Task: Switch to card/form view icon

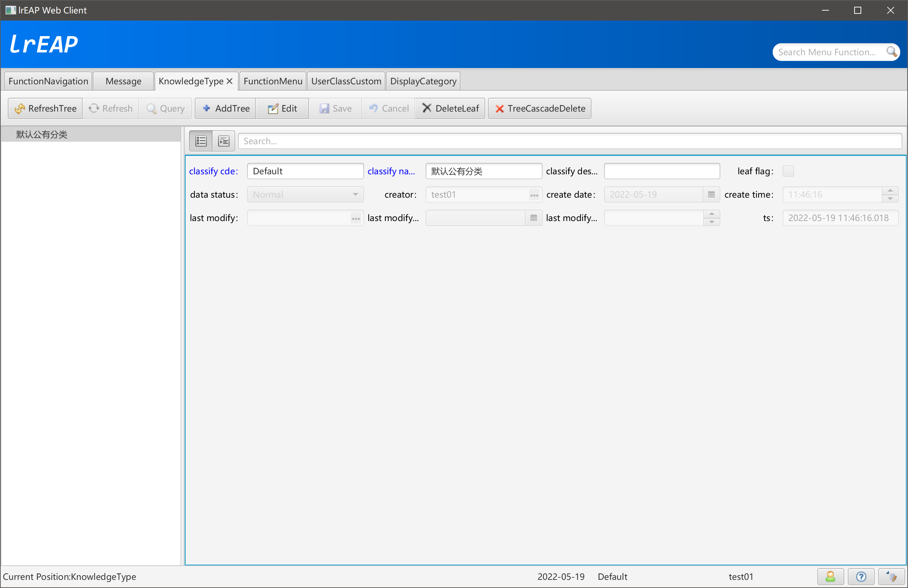Action: pos(223,141)
